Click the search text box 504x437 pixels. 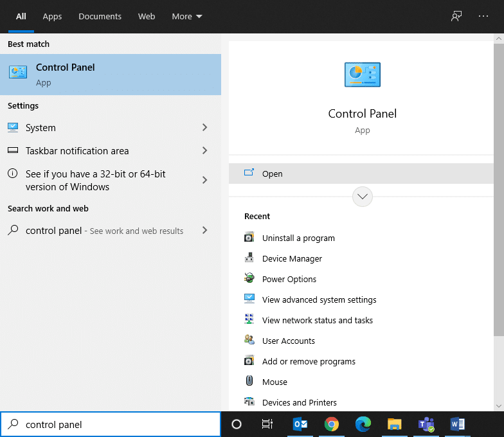click(119, 424)
